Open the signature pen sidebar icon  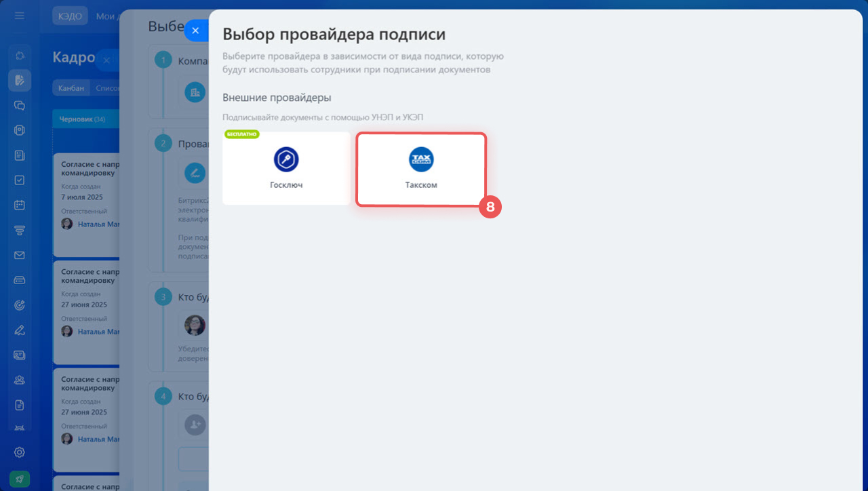pos(20,330)
